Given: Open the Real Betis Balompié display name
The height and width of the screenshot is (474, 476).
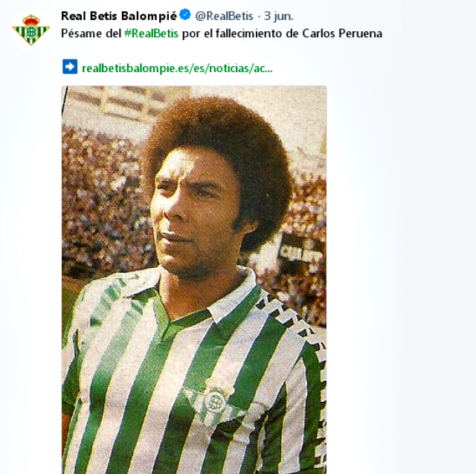Looking at the screenshot, I should pyautogui.click(x=119, y=16).
